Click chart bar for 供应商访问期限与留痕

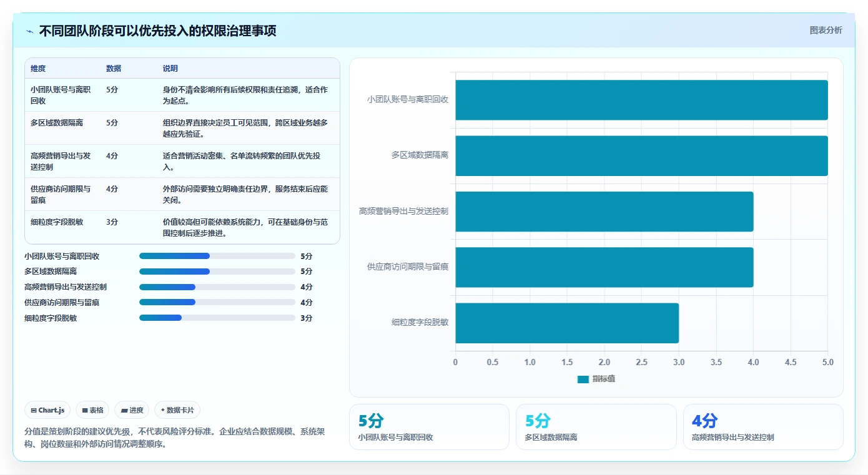click(x=604, y=267)
